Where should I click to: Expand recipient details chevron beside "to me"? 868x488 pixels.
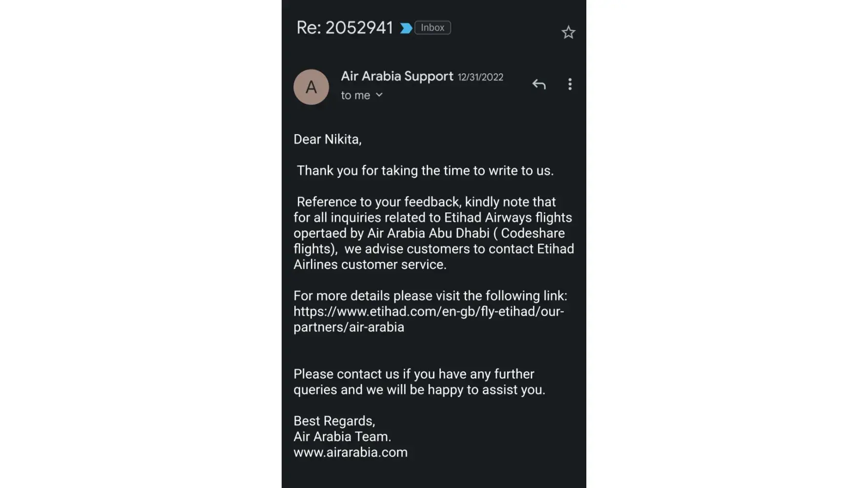(x=379, y=95)
